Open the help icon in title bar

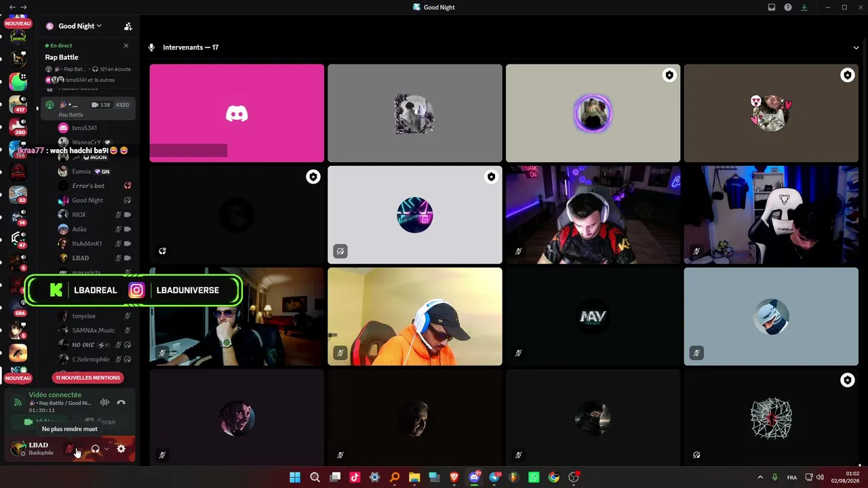[788, 7]
